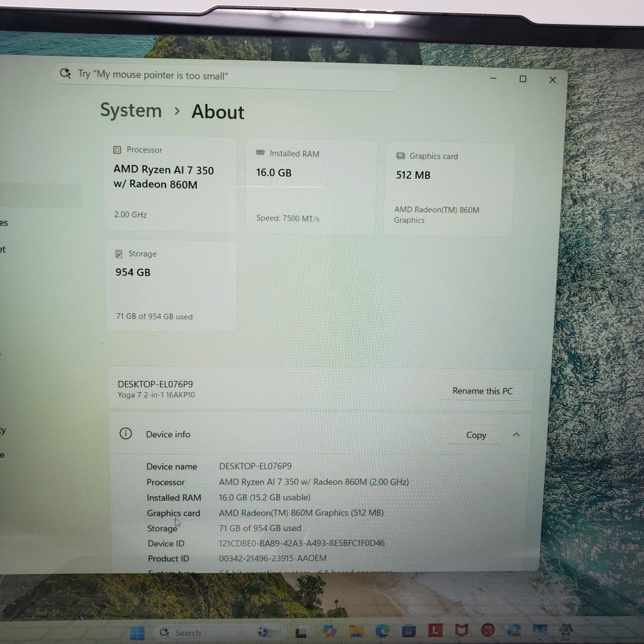Close the Settings window

pyautogui.click(x=552, y=80)
